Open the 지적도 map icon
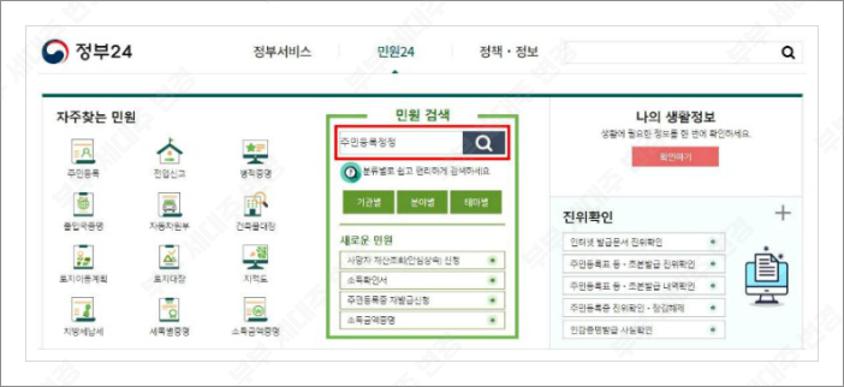844x387 pixels. [x=255, y=257]
